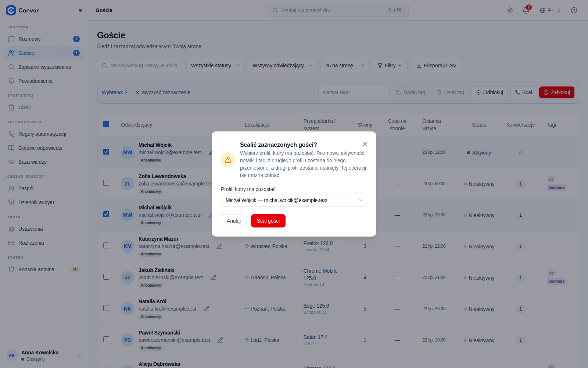Click the MW avatar of first Michał Wójcik row

128,152
